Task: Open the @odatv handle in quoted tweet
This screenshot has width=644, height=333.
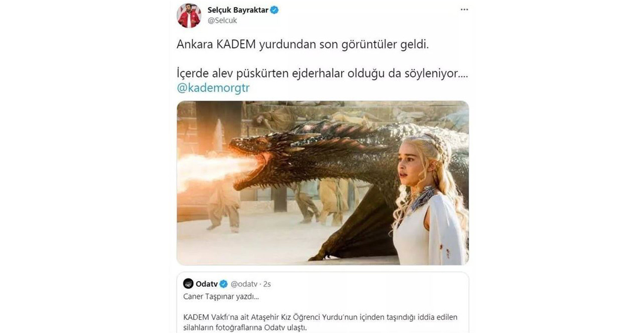Action: [x=244, y=284]
